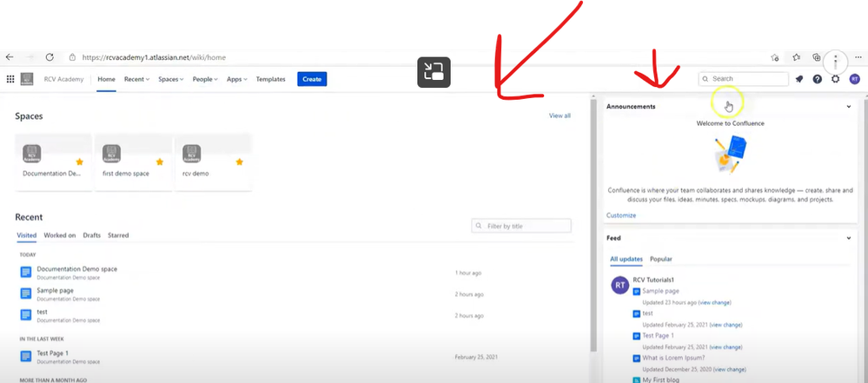The image size is (868, 383).
Task: Open Confluence notifications bell icon
Action: click(x=798, y=79)
